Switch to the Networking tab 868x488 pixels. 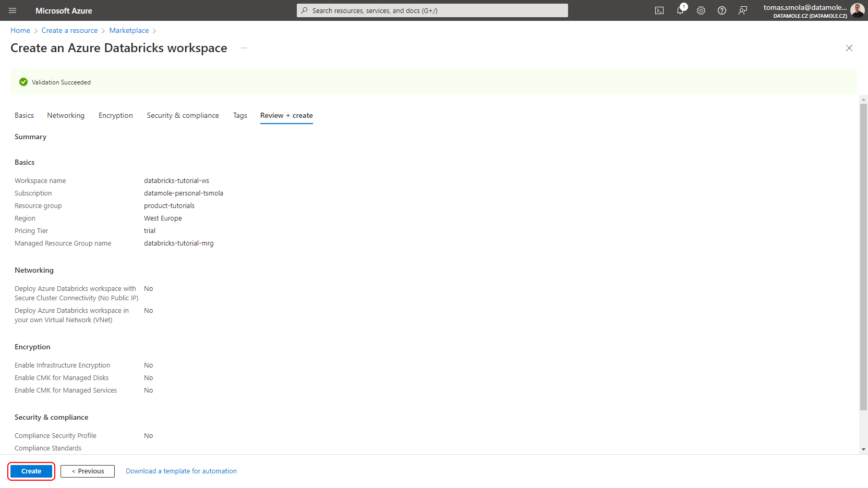[x=66, y=115]
